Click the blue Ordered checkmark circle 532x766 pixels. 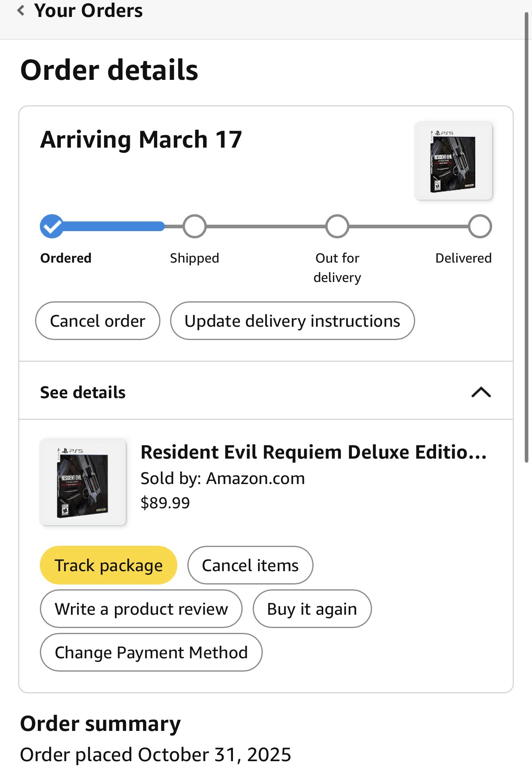(52, 227)
